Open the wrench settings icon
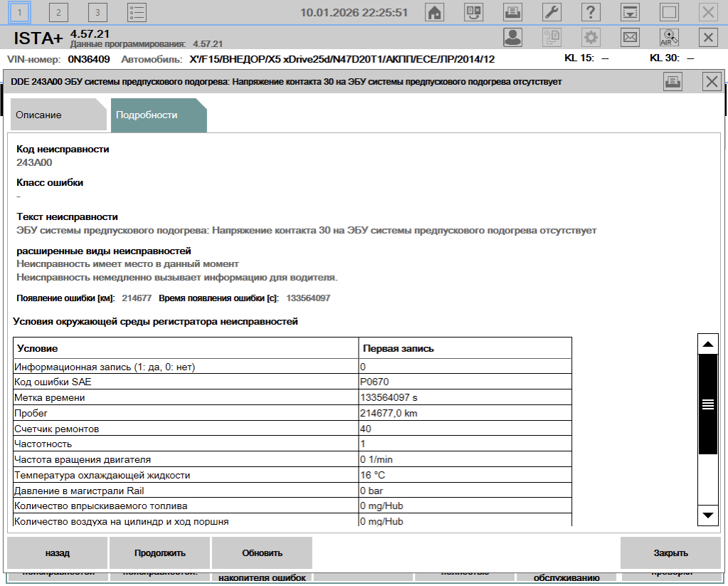 point(552,12)
